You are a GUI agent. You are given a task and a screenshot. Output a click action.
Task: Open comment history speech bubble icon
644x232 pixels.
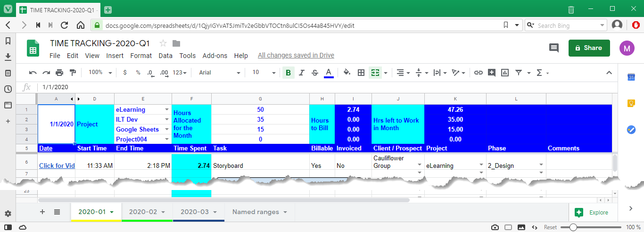[x=553, y=48]
